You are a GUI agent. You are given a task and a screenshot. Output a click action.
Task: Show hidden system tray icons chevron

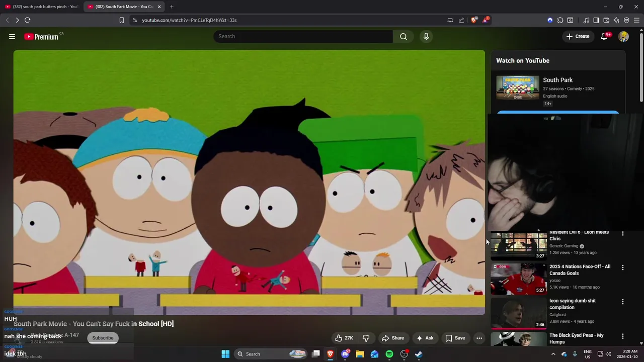tap(553, 354)
